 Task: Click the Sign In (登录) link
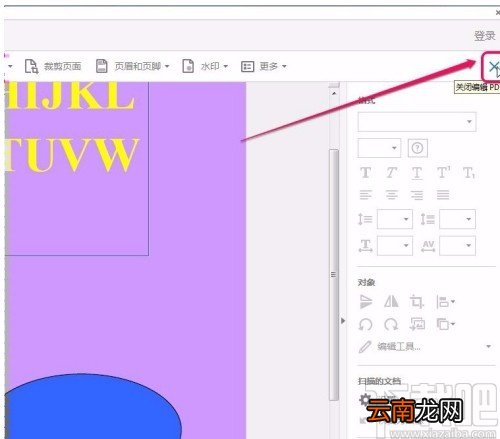coord(485,35)
